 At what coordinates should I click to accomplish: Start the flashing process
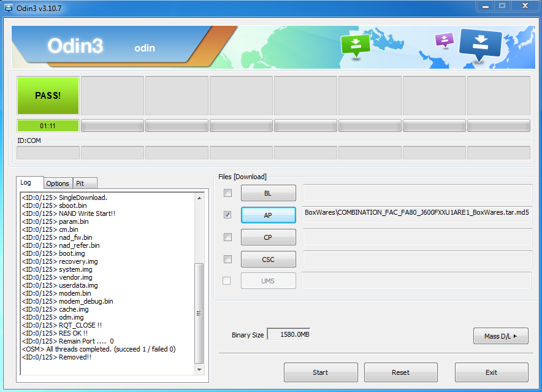pos(321,372)
